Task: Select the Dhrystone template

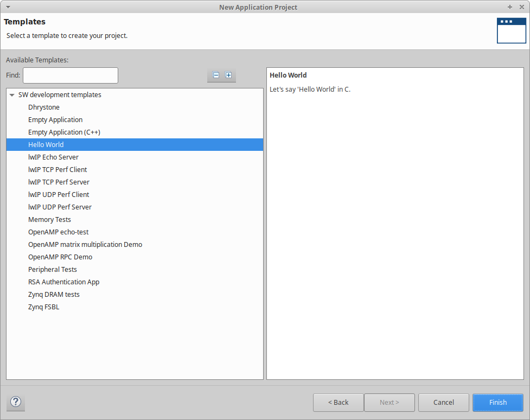Action: point(44,107)
